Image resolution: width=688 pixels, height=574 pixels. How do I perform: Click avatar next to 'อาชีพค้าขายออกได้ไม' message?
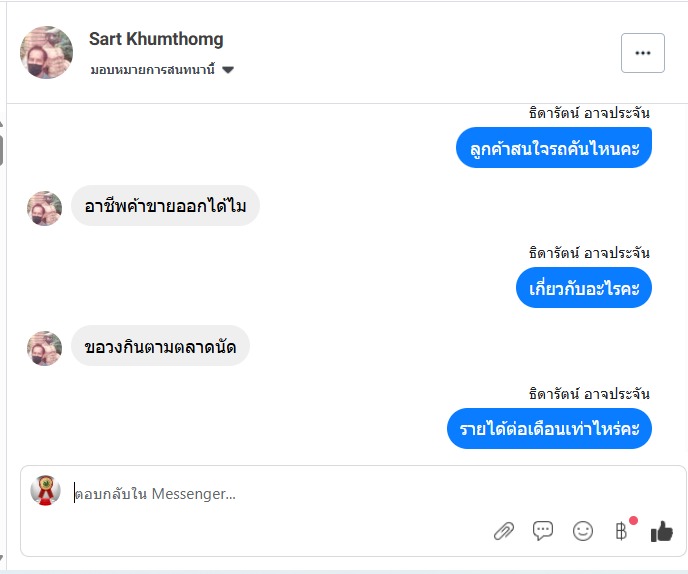coord(44,207)
